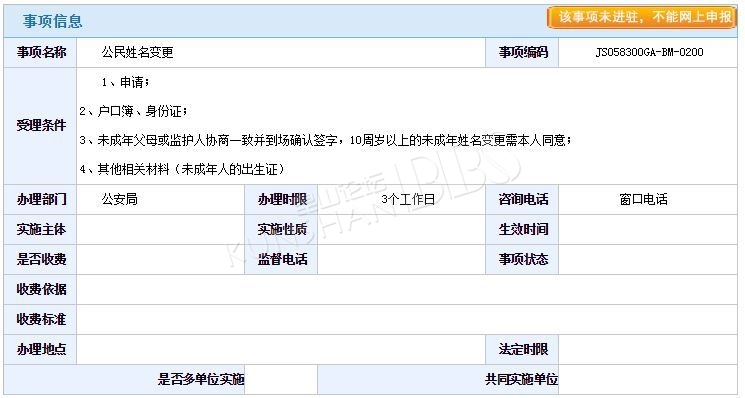Screen dimensions: 745x398
Task: Click the 3个工作日 time limit value
Action: 408,199
